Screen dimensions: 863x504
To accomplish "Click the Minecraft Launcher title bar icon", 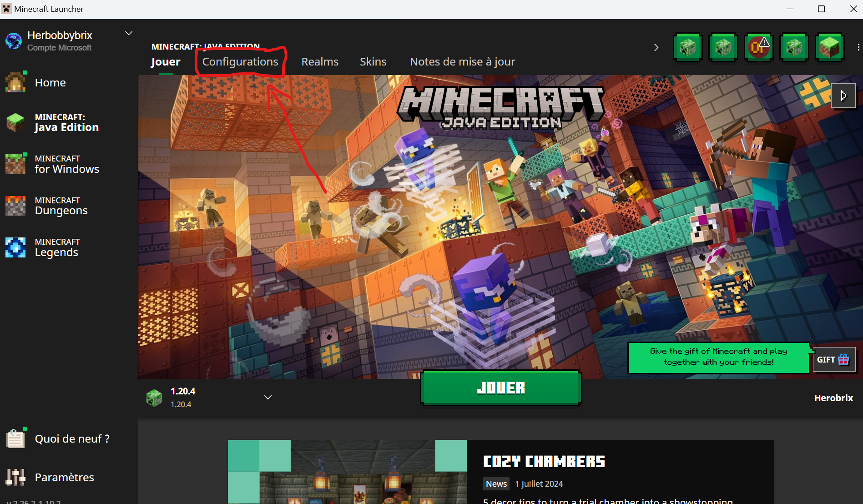I will click(x=6, y=9).
